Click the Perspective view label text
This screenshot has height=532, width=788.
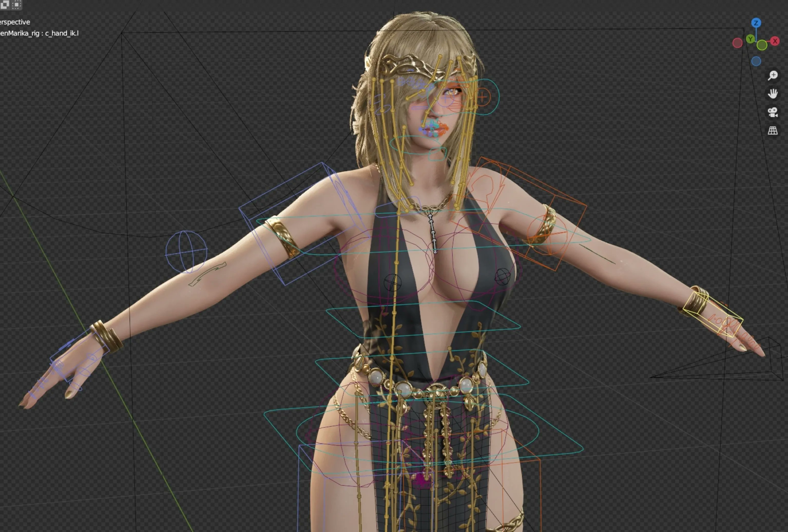coord(15,22)
